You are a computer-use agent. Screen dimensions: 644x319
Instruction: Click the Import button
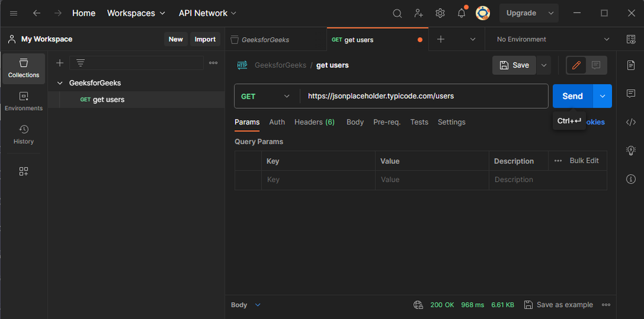click(x=205, y=39)
